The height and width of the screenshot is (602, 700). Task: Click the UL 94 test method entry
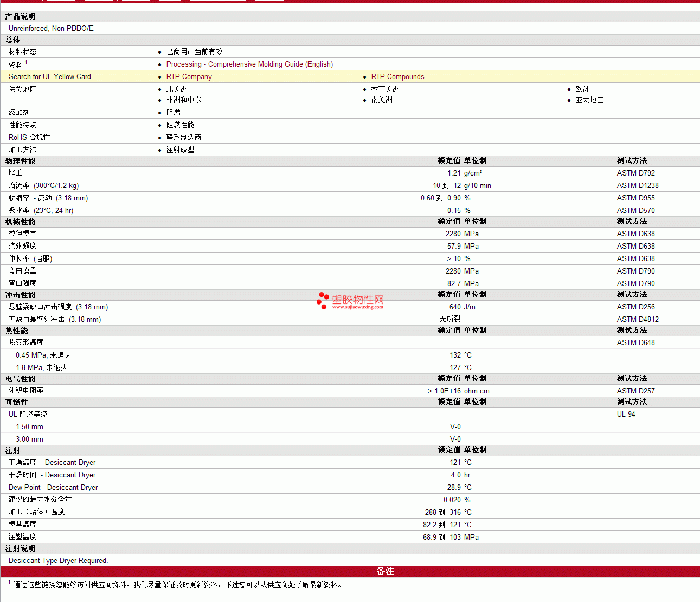(626, 414)
